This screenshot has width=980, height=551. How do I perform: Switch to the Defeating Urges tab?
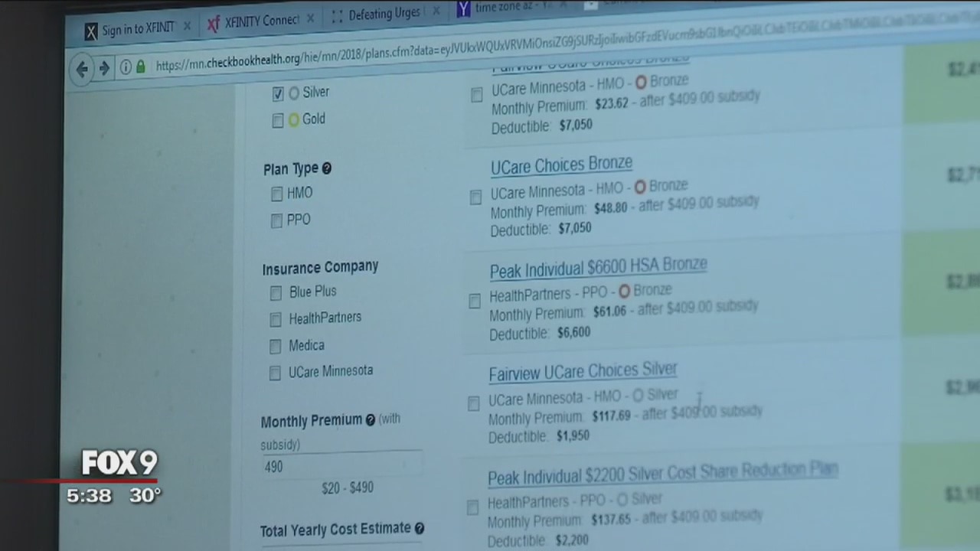pos(383,15)
